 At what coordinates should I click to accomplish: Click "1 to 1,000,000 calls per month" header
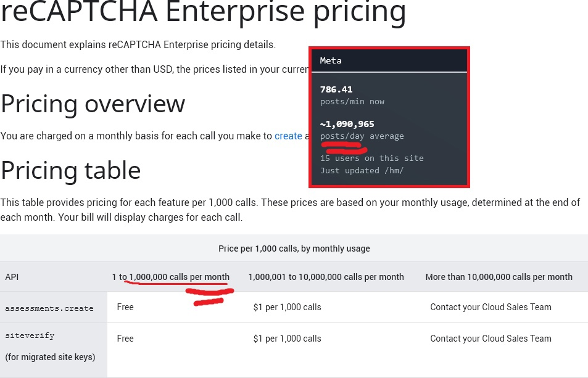point(171,277)
